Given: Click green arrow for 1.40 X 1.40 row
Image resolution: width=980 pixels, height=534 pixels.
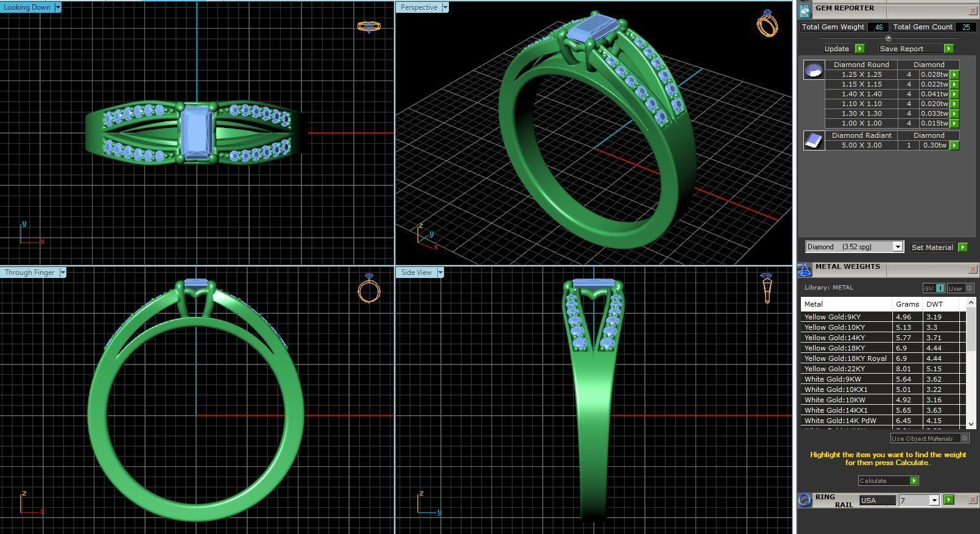Looking at the screenshot, I should pyautogui.click(x=954, y=94).
